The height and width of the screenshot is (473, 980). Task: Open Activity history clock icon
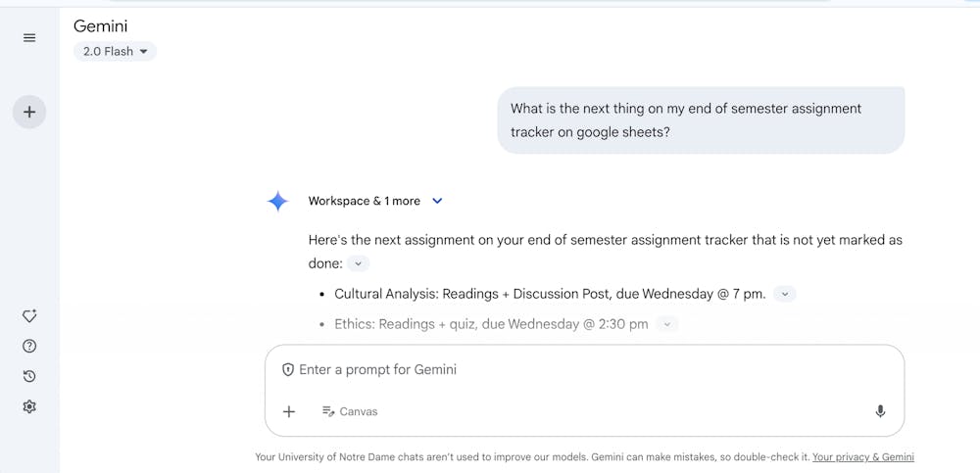tap(29, 376)
